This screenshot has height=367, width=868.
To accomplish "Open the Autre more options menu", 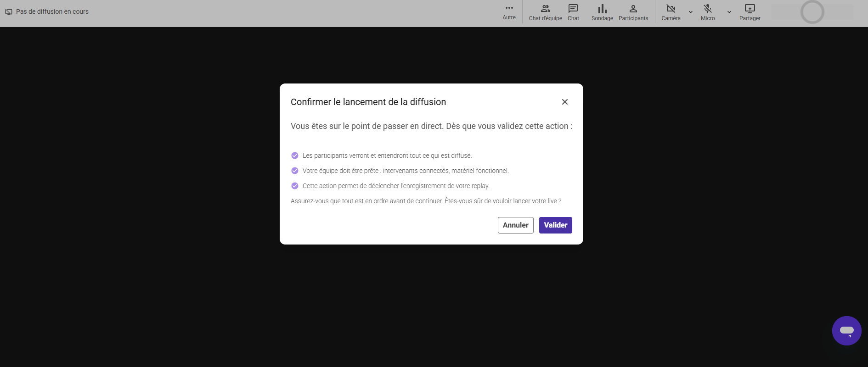I will click(x=509, y=12).
